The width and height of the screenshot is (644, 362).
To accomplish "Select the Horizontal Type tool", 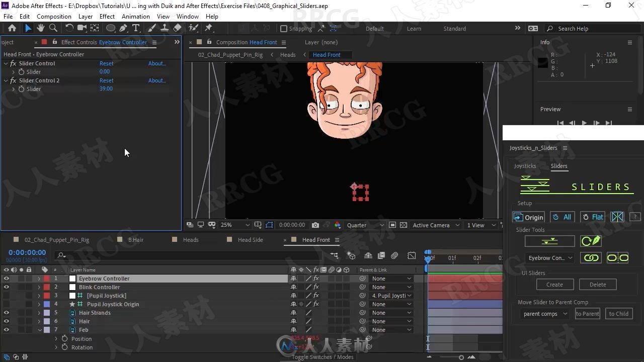I will pos(136,29).
